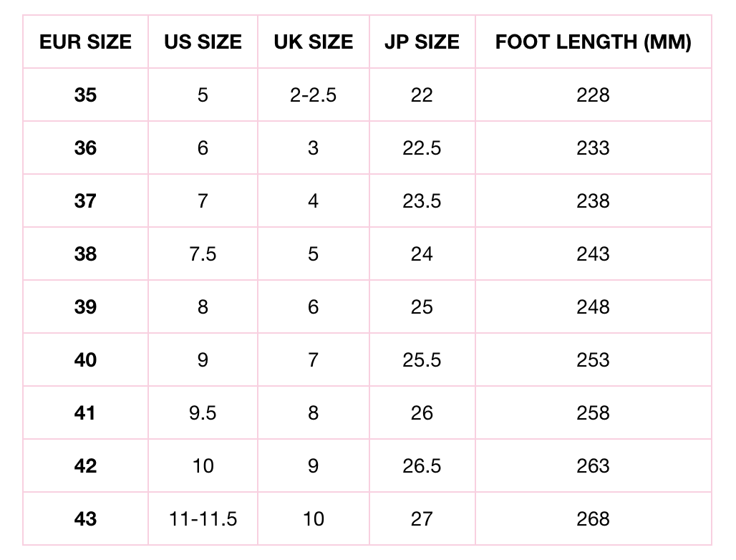Select the JP size 23.5 cell
Image resolution: width=736 pixels, height=560 pixels.
click(x=422, y=201)
